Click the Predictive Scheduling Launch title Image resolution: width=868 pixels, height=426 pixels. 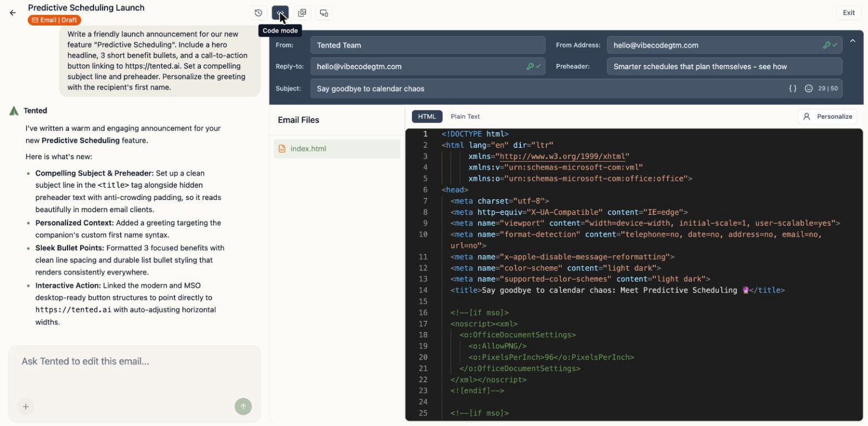[x=86, y=8]
